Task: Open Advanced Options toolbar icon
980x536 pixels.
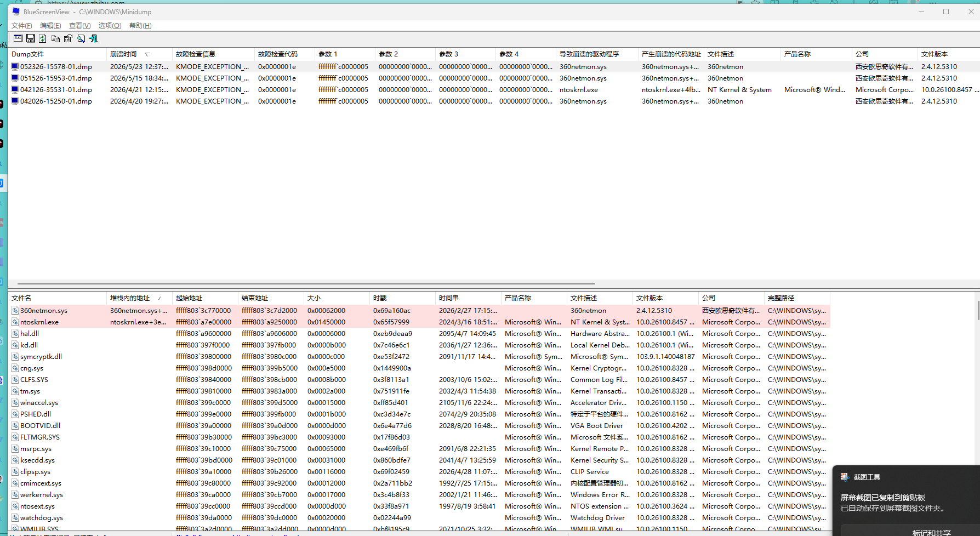Action: click(x=18, y=38)
